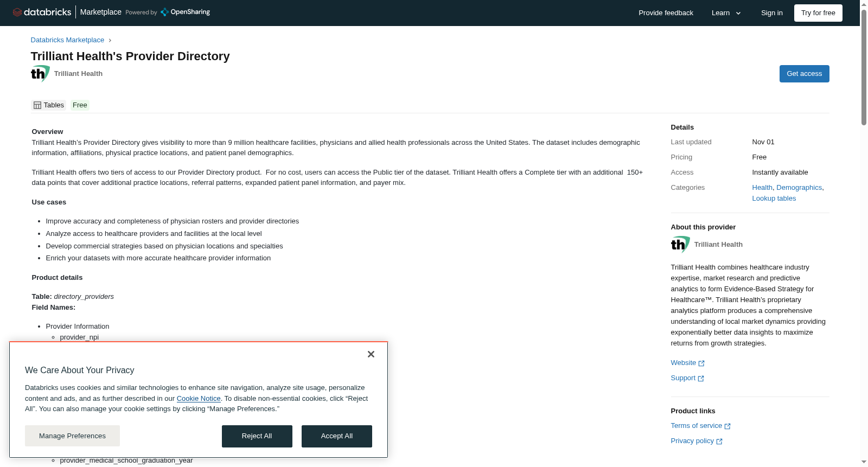The height and width of the screenshot is (467, 868).
Task: Open the Support external link icon
Action: coord(701,379)
